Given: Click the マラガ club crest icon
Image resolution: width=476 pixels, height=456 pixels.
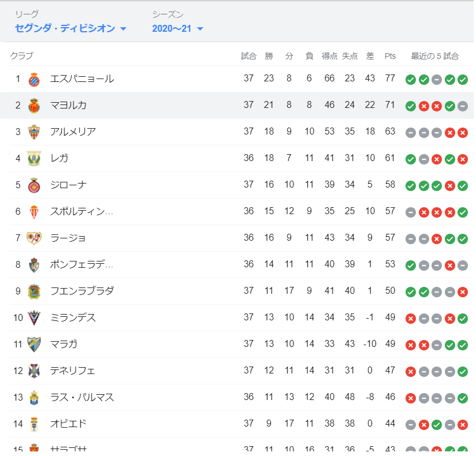Looking at the screenshot, I should [34, 345].
